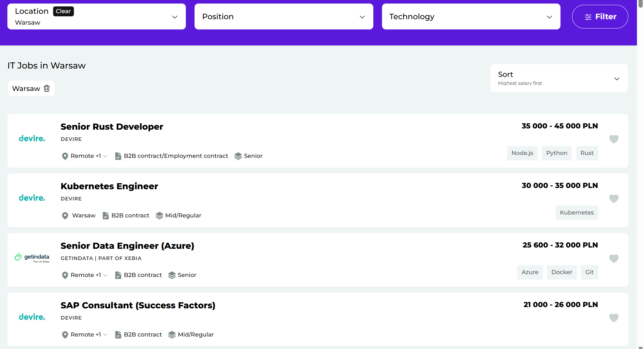644x349 pixels.
Task: Click the contract document icon for Kubernetes Engineer
Action: [x=106, y=215]
